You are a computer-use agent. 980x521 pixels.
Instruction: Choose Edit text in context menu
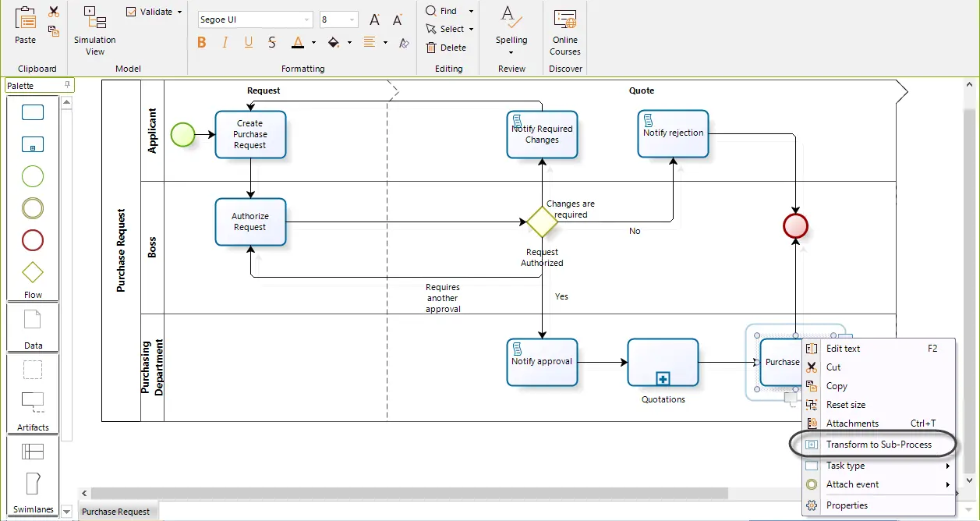(878, 349)
